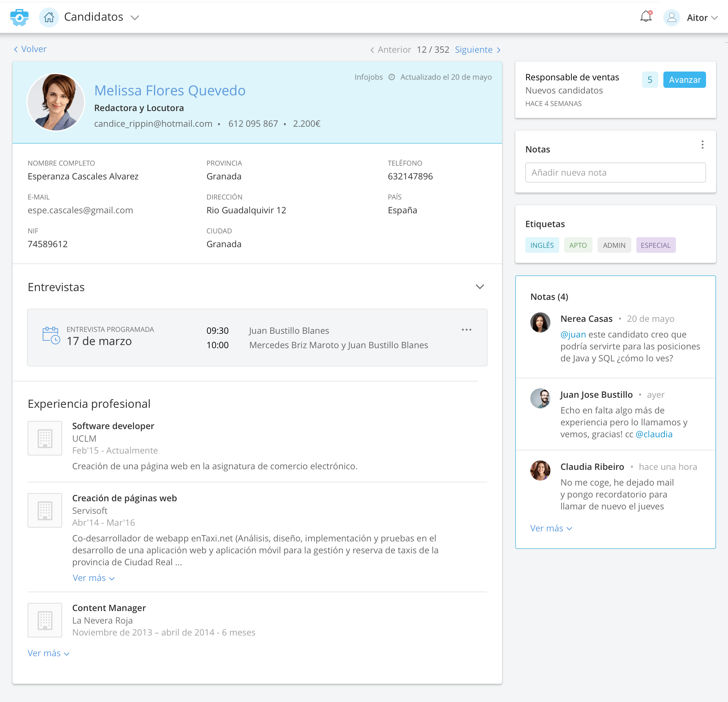The width and height of the screenshot is (728, 702).
Task: Click the scheduled interview calendar icon
Action: (x=51, y=335)
